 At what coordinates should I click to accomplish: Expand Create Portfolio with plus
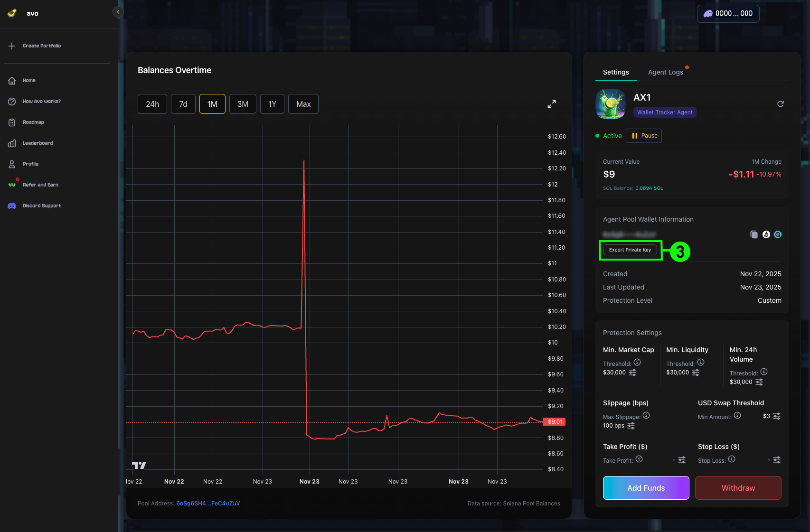click(12, 46)
